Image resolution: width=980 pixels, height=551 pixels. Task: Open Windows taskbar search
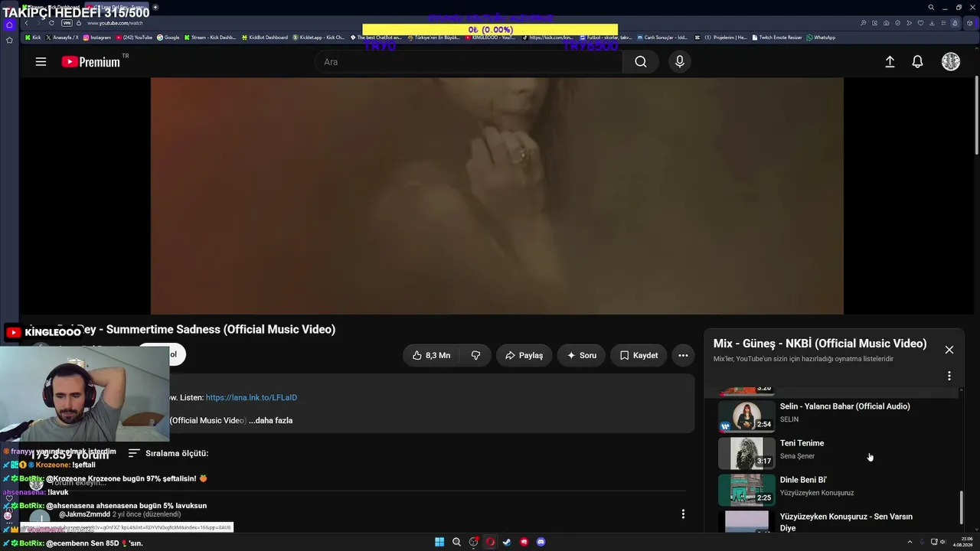(456, 542)
